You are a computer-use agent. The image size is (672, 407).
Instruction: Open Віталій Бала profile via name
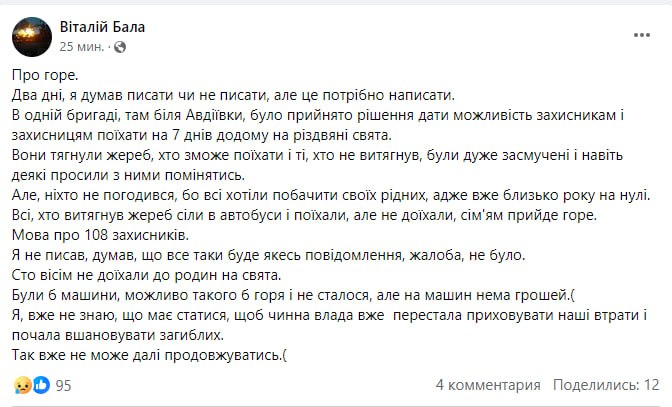(102, 27)
